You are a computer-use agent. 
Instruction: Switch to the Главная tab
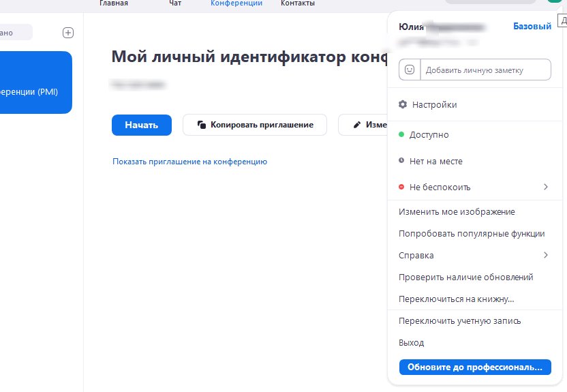click(x=113, y=3)
